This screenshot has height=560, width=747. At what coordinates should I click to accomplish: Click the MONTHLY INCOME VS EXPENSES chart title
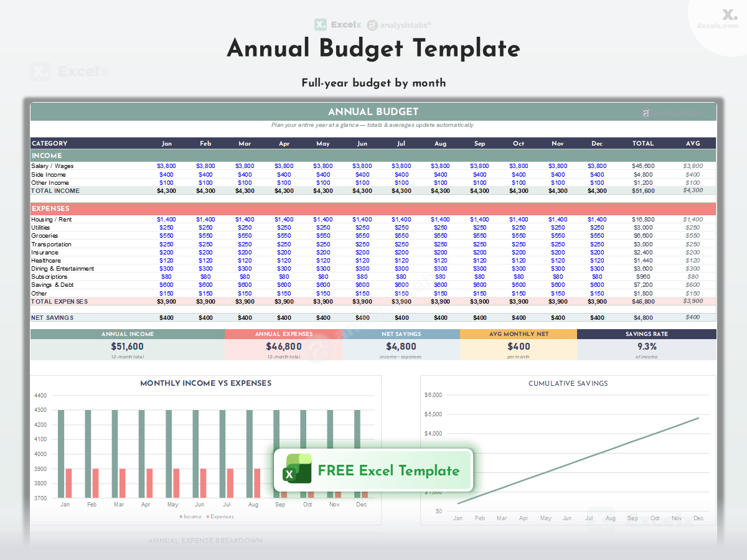[x=206, y=383]
